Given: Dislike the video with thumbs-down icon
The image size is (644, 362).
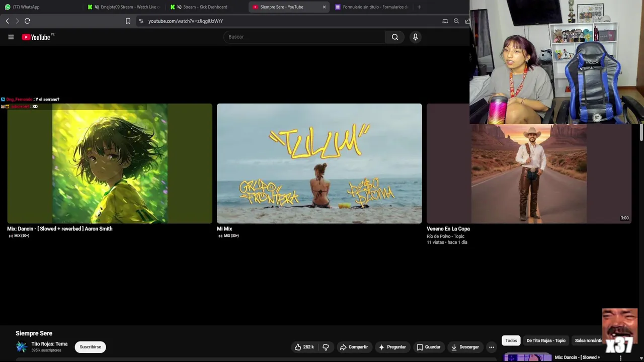Looking at the screenshot, I should click(x=326, y=347).
